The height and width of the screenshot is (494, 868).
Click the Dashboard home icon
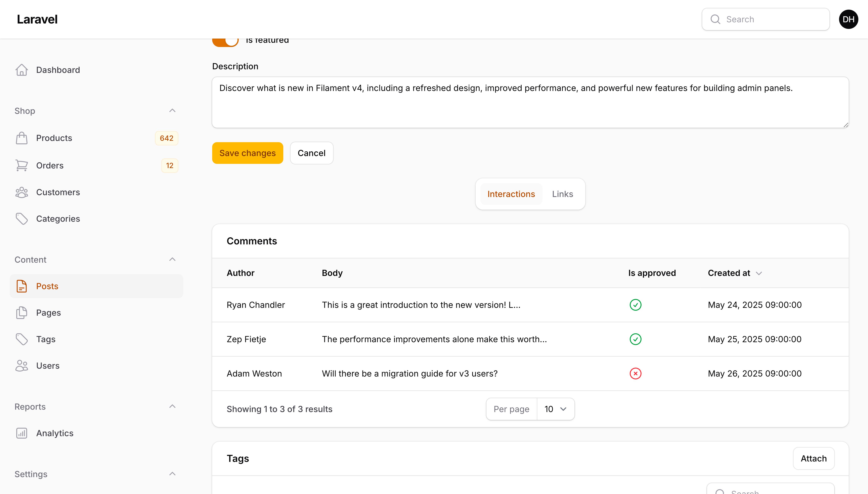[x=22, y=70]
